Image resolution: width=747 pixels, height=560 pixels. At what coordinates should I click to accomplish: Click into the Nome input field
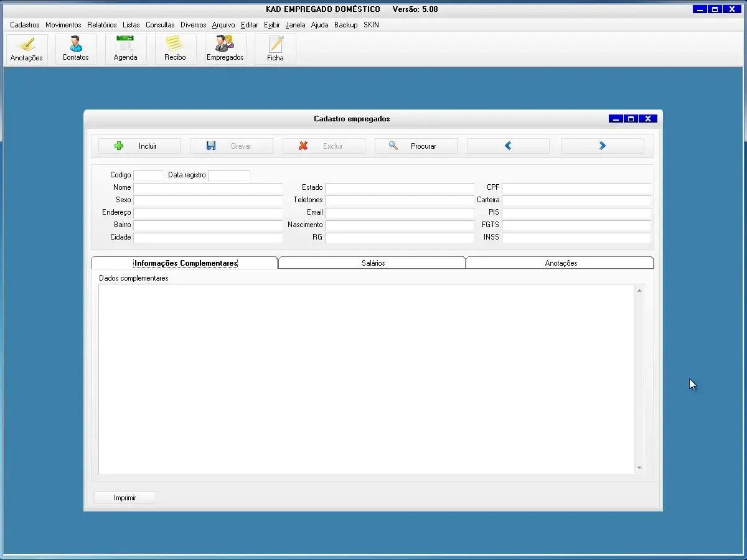(x=208, y=188)
